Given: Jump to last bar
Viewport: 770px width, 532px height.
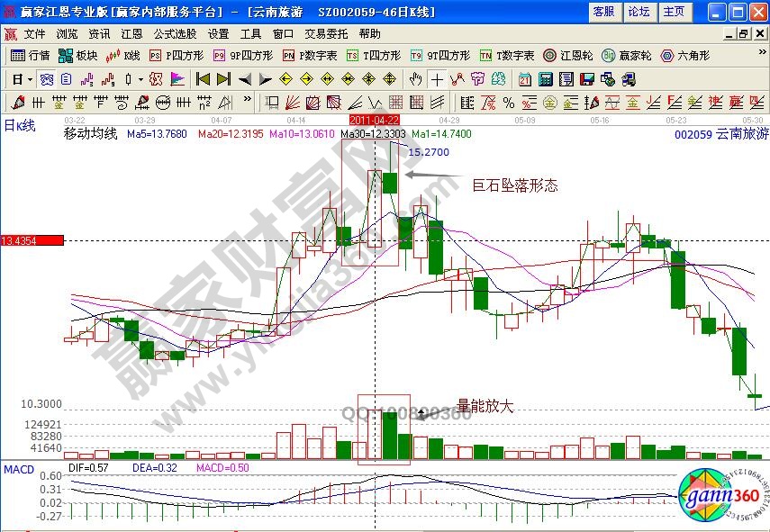Looking at the screenshot, I should [x=224, y=79].
